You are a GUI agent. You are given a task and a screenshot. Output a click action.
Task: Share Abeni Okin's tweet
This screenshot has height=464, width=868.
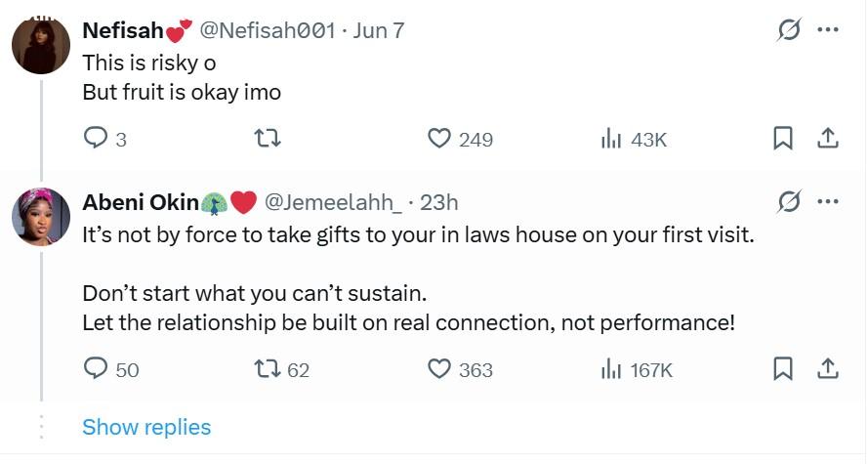(x=828, y=369)
